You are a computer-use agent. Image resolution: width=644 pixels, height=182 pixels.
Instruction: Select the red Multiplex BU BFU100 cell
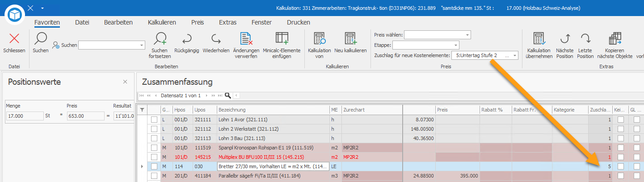pos(273,157)
